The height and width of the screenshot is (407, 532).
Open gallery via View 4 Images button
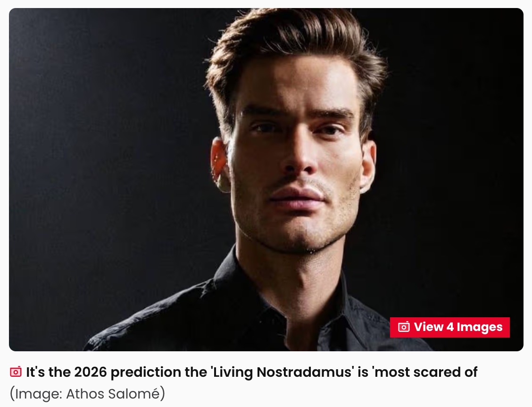click(x=449, y=327)
